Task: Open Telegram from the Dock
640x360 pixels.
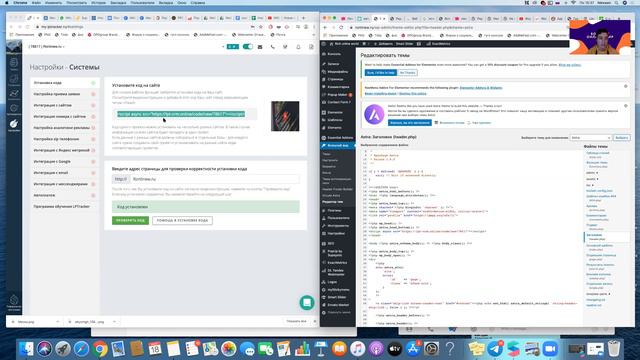Action: click(495, 349)
